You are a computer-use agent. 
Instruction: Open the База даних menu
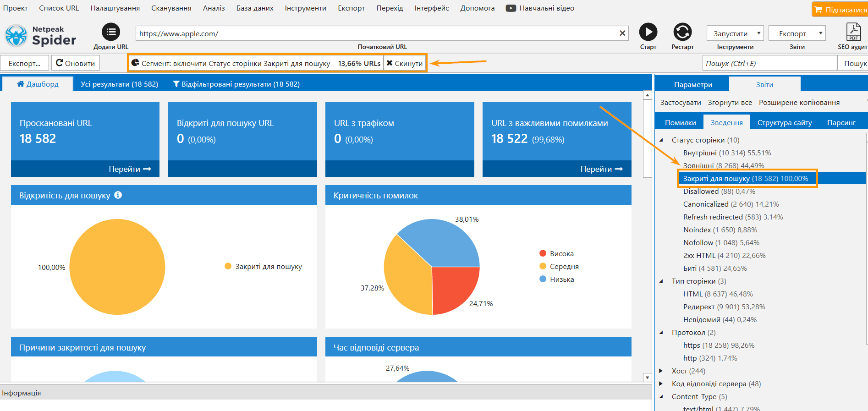coord(255,8)
